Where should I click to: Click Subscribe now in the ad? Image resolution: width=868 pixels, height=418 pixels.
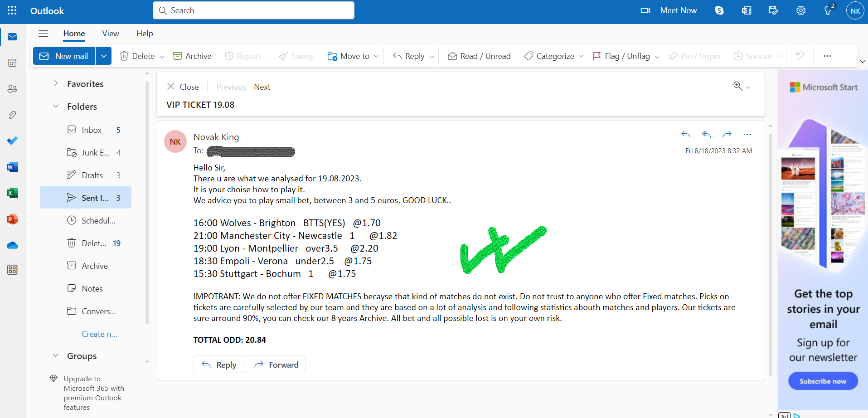click(823, 381)
